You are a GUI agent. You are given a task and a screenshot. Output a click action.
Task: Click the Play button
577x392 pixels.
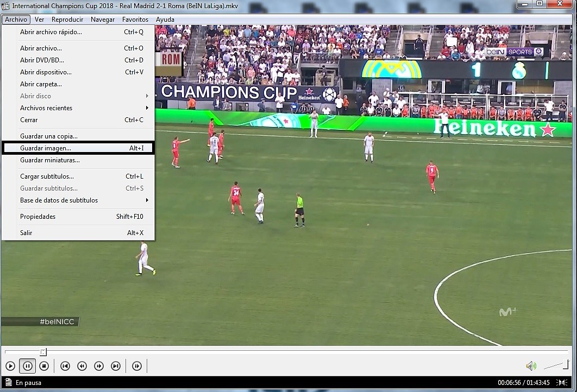(10, 366)
